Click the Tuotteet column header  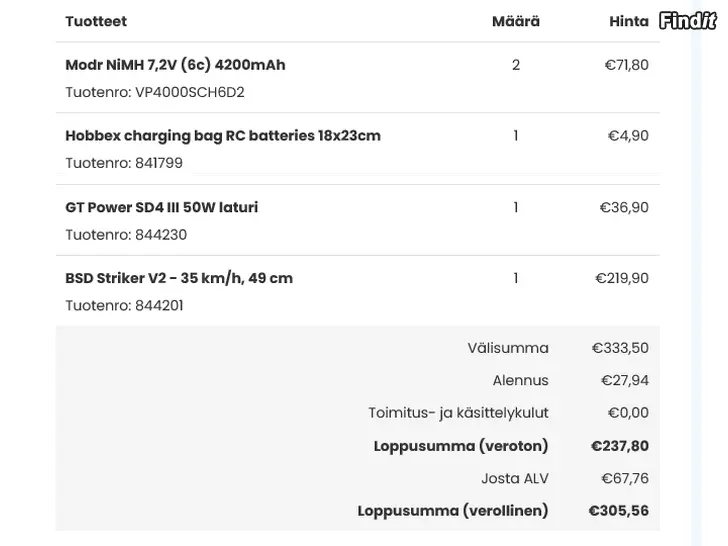point(96,21)
